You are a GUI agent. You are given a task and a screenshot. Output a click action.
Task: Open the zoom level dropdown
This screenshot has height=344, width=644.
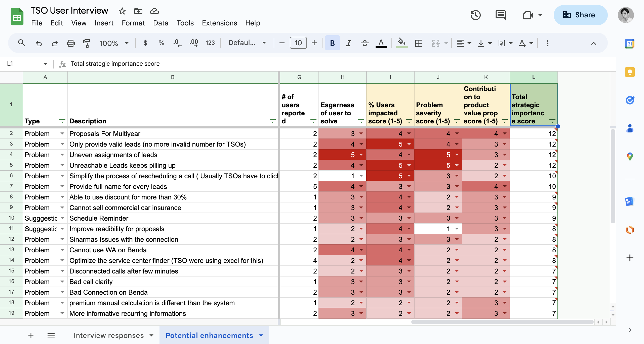click(114, 43)
